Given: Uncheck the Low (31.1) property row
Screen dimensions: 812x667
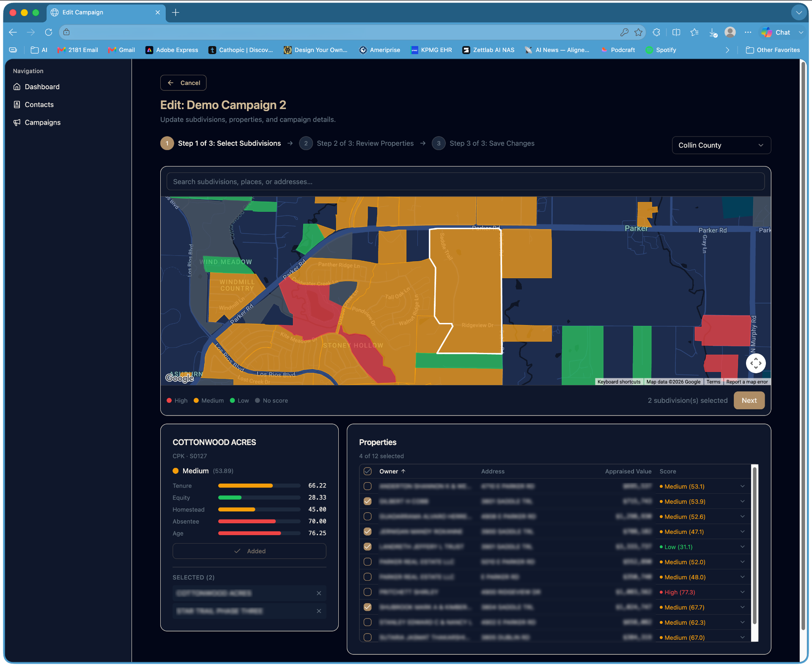Looking at the screenshot, I should (368, 547).
